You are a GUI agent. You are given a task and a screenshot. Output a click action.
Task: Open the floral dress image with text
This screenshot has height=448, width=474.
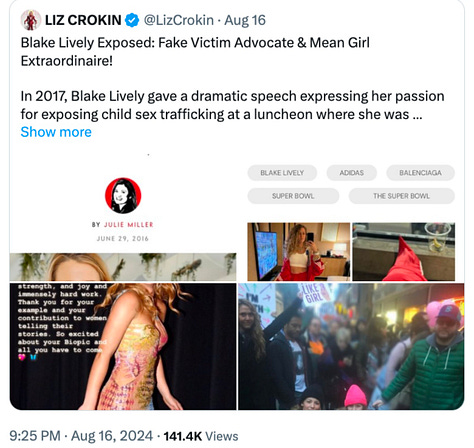coord(123,346)
